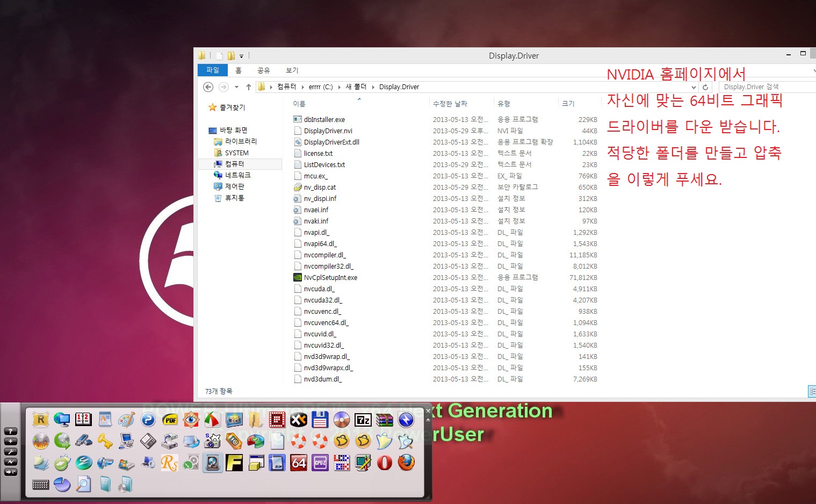Viewport: 816px width, 504px height.
Task: Click Display.Driver in address breadcrumb
Action: coord(399,87)
